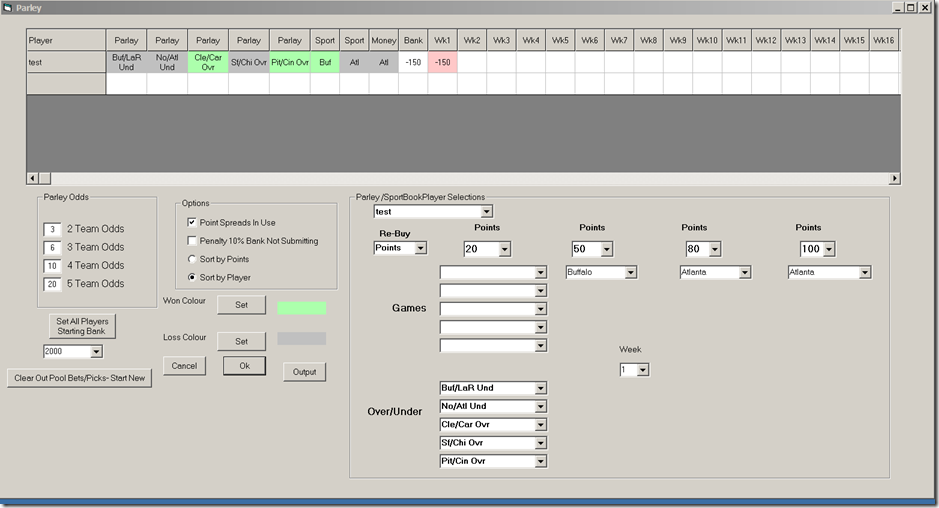939x508 pixels.
Task: Open the third empty Games dropdown
Action: coord(540,309)
